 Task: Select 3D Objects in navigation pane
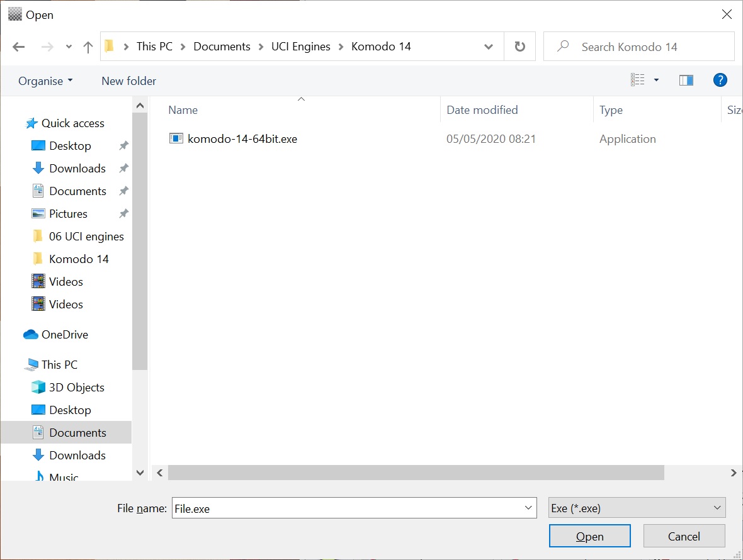click(x=76, y=388)
